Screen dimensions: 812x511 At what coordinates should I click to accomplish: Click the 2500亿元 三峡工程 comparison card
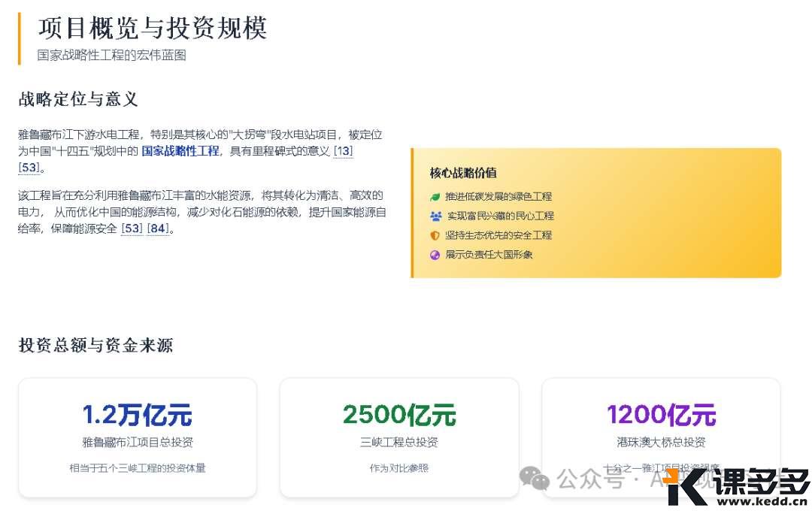[399, 437]
